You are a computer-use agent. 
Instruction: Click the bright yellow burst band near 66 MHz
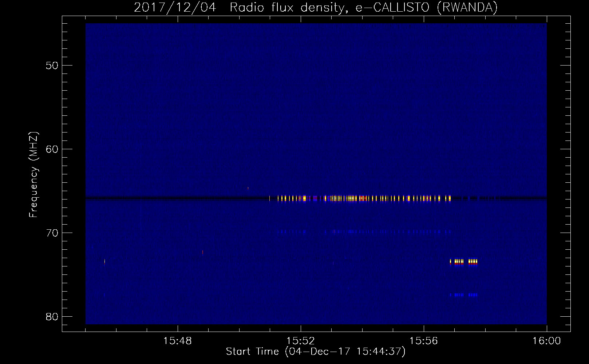click(x=360, y=198)
